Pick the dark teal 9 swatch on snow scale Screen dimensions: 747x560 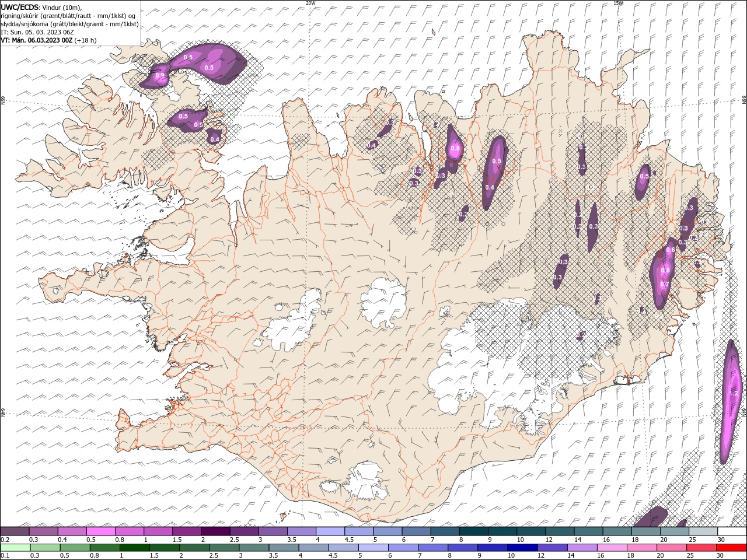pyautogui.click(x=502, y=531)
